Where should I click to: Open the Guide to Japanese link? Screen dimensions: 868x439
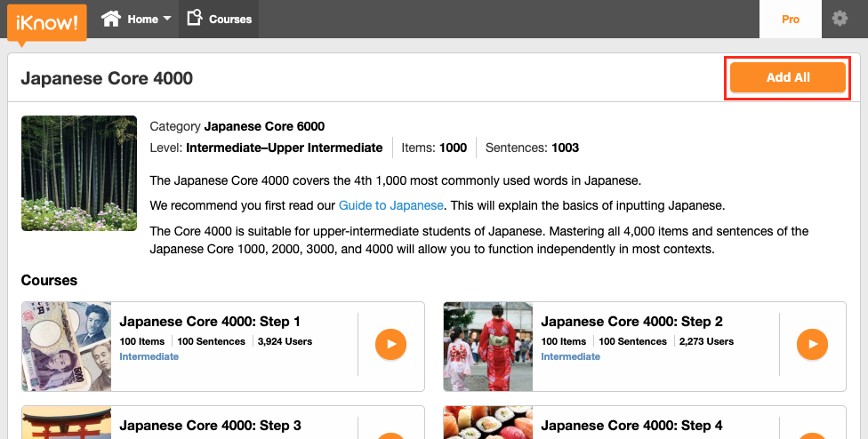(390, 205)
